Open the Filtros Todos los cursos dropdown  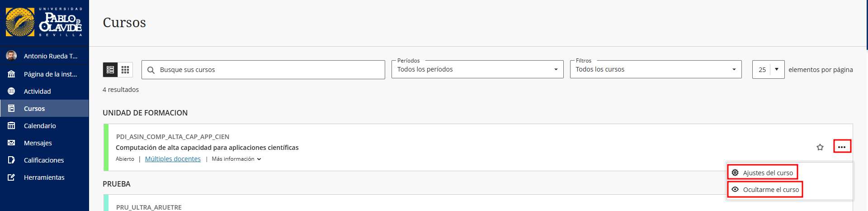point(656,69)
